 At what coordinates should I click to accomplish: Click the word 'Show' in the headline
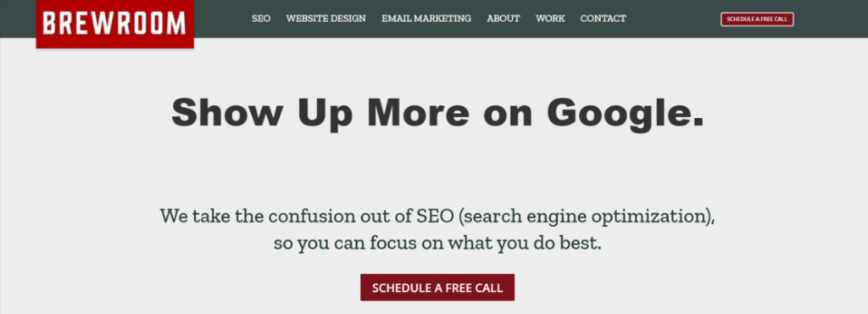[x=227, y=112]
